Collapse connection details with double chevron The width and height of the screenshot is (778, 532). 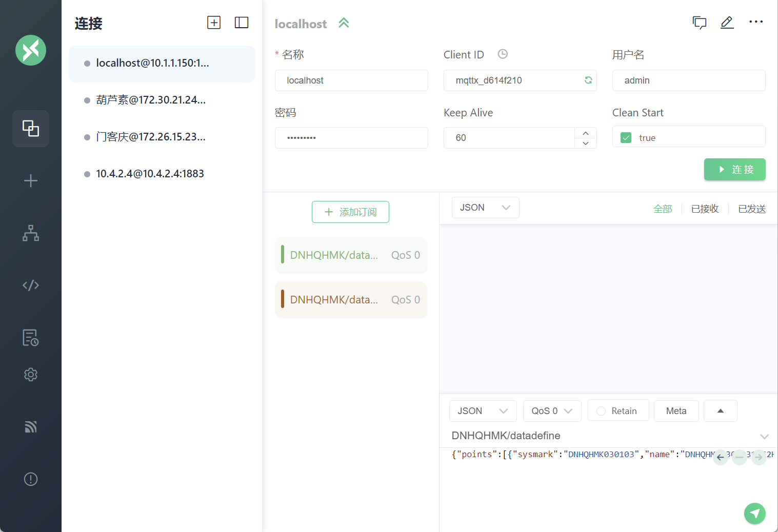tap(344, 23)
